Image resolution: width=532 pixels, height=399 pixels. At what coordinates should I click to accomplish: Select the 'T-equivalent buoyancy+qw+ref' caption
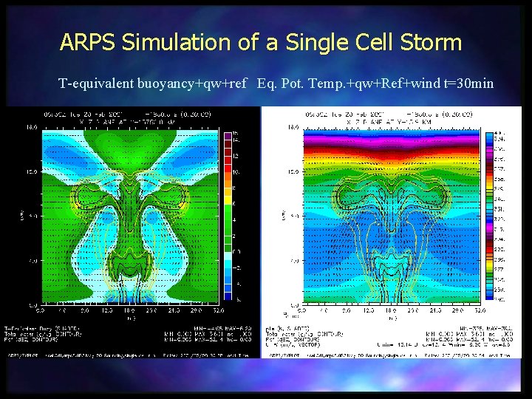point(152,83)
